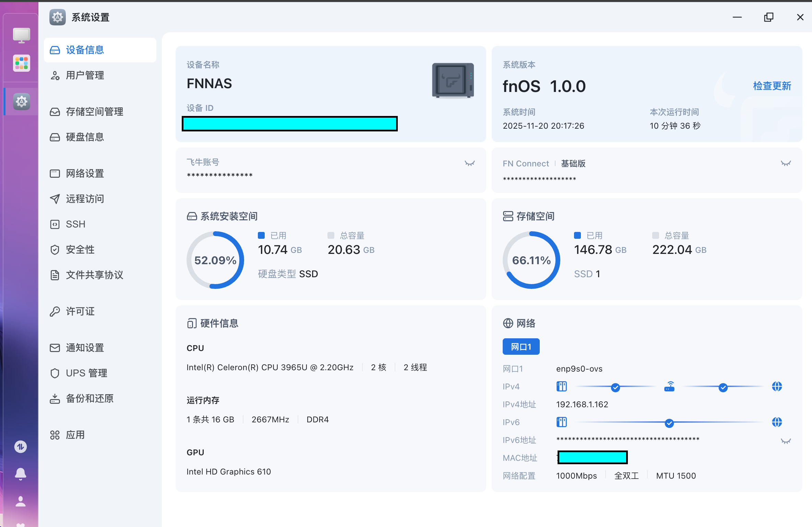The image size is (812, 527).
Task: Click the user profile icon in dock
Action: [x=21, y=501]
